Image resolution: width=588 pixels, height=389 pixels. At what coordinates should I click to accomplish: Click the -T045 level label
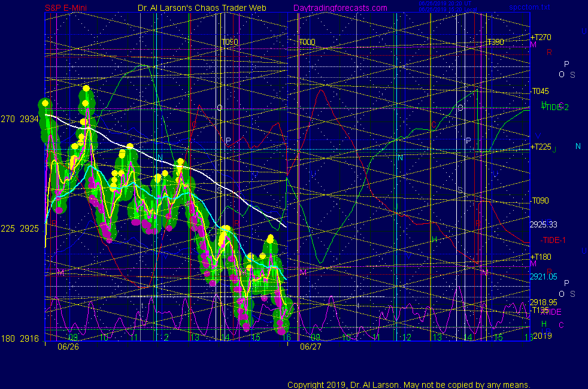(x=540, y=91)
